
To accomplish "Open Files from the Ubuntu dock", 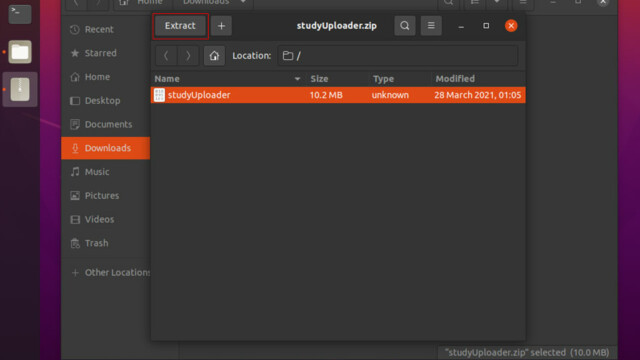I will click(20, 52).
